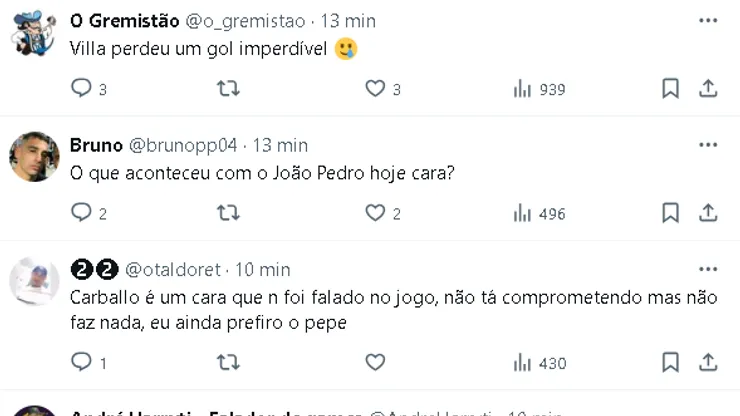
Task: Reply to the Carballo tweet
Action: tap(82, 362)
